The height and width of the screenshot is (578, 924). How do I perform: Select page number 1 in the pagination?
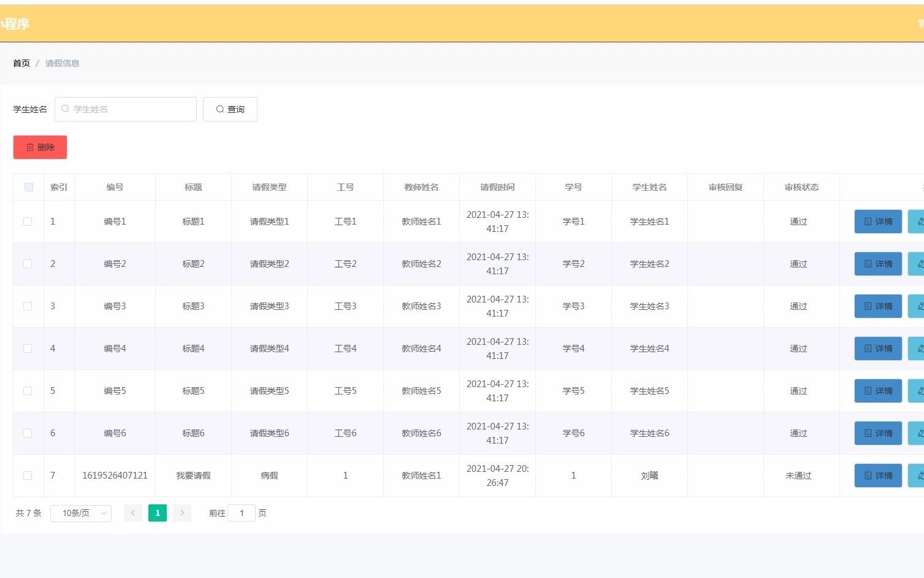[158, 513]
